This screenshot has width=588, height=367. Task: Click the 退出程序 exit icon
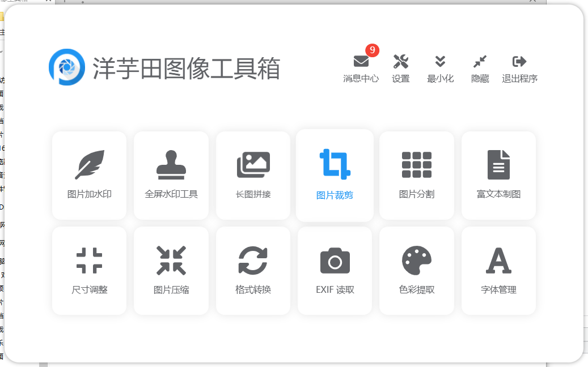pos(519,61)
